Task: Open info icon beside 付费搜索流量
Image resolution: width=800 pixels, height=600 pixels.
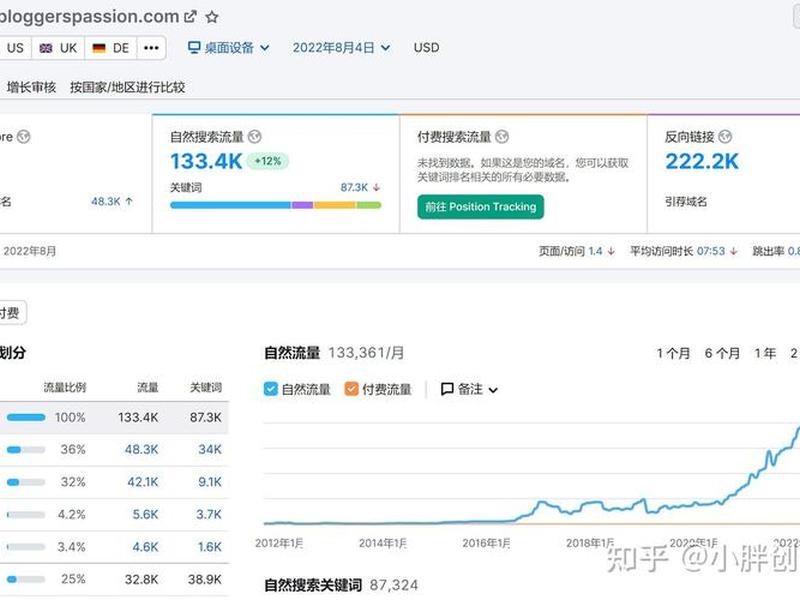Action: click(x=502, y=137)
